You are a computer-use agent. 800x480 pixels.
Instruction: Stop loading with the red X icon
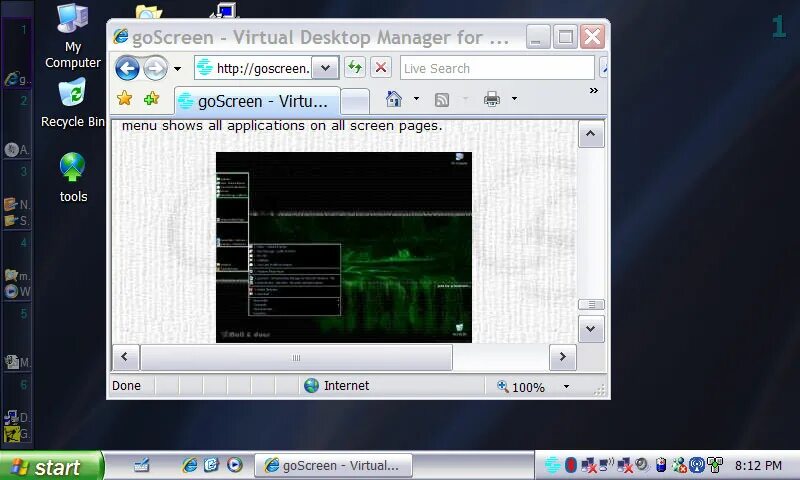coord(381,67)
